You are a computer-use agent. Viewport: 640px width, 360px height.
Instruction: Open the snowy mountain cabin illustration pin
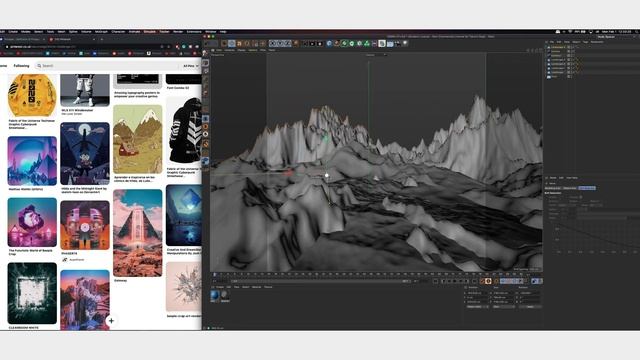[138, 139]
